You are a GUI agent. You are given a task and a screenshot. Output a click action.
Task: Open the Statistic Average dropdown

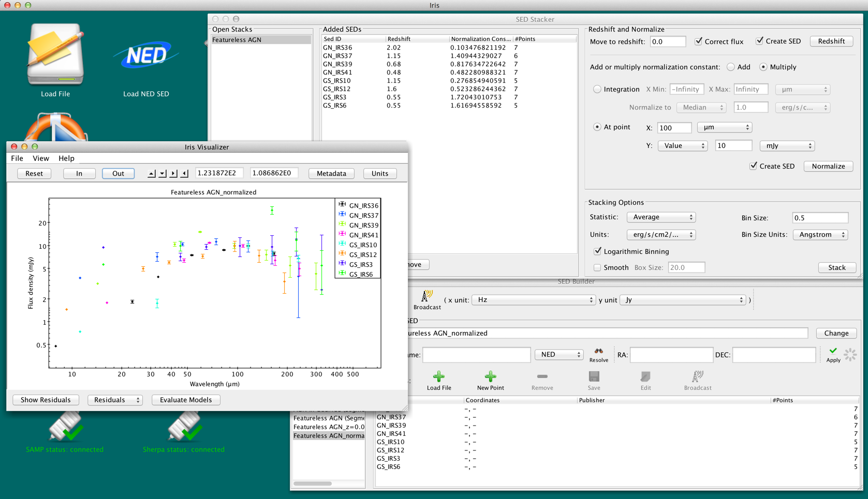coord(661,217)
